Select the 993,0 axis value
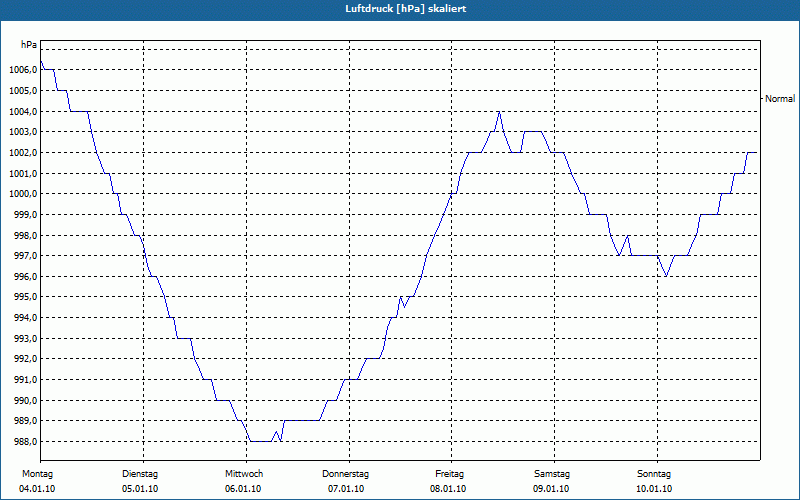The image size is (800, 500). click(26, 338)
